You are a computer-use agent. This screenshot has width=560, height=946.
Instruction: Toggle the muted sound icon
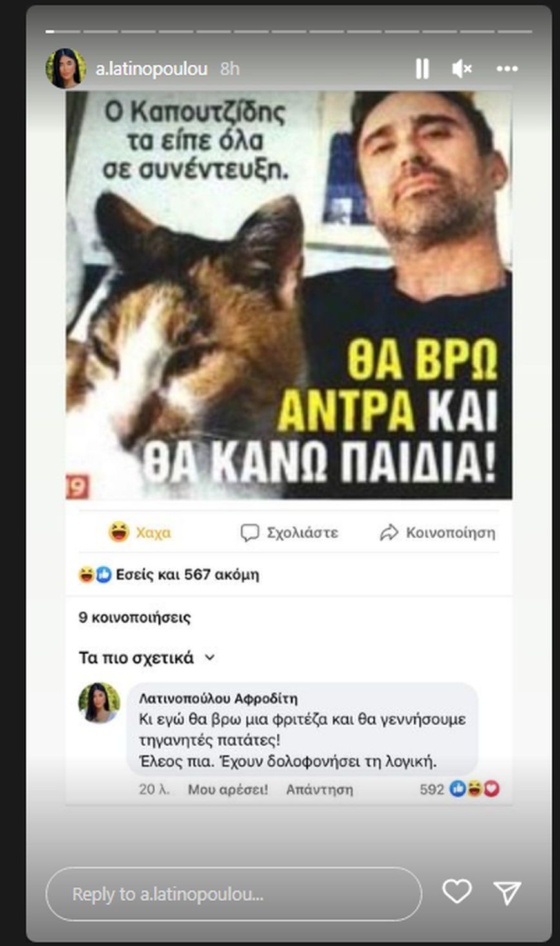tap(461, 68)
